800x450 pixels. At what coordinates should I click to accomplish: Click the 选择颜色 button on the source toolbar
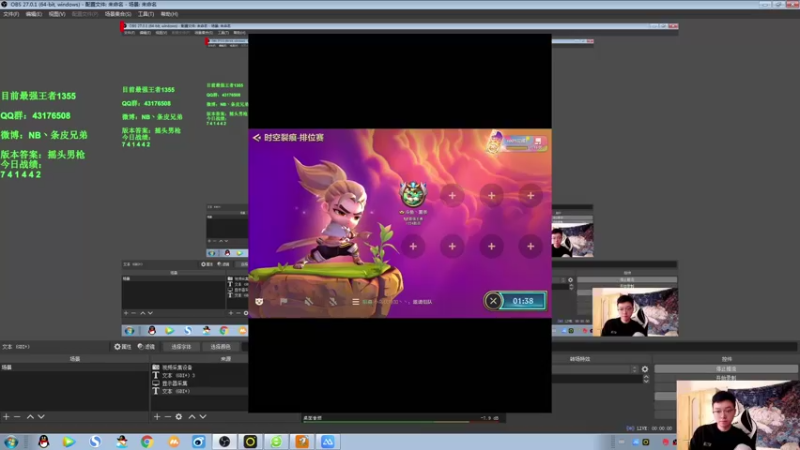tap(220, 346)
